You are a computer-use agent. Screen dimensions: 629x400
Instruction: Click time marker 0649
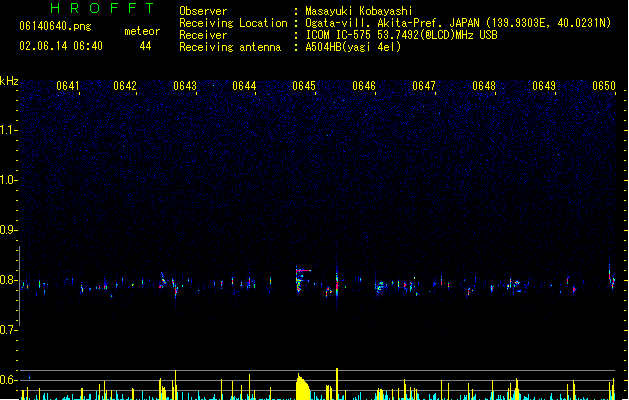(544, 86)
